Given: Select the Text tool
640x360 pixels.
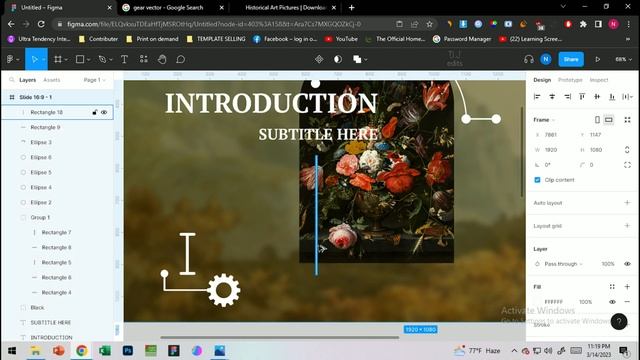Looking at the screenshot, I should tap(124, 60).
